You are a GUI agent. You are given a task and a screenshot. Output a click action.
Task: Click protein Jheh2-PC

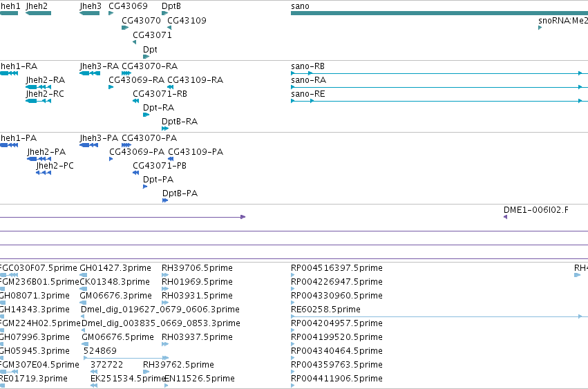55,166
